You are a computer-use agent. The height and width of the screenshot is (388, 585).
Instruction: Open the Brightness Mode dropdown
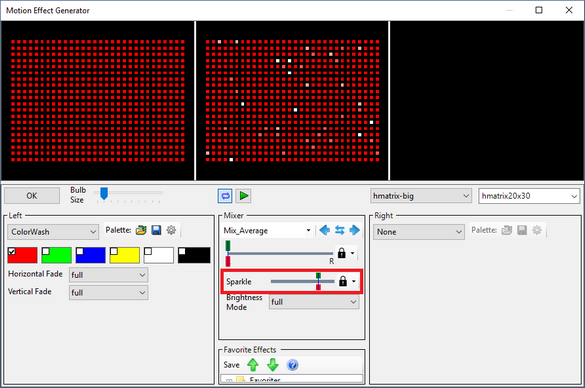[x=314, y=302]
